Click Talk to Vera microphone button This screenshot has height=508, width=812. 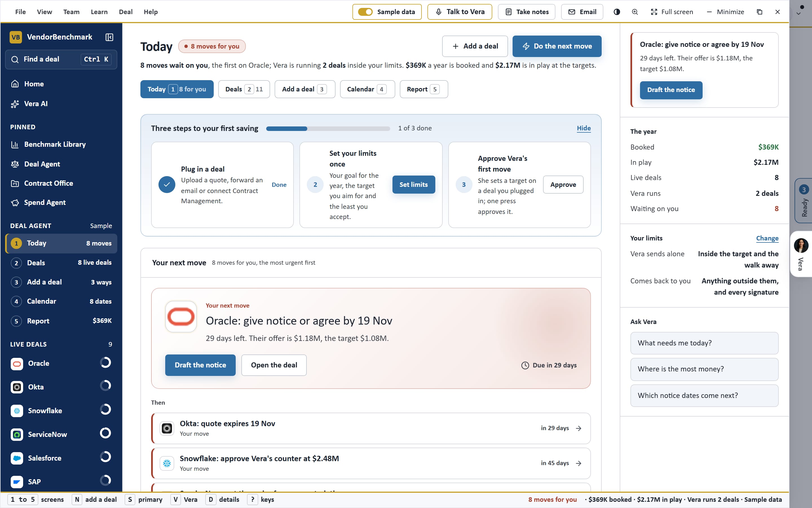(x=459, y=12)
